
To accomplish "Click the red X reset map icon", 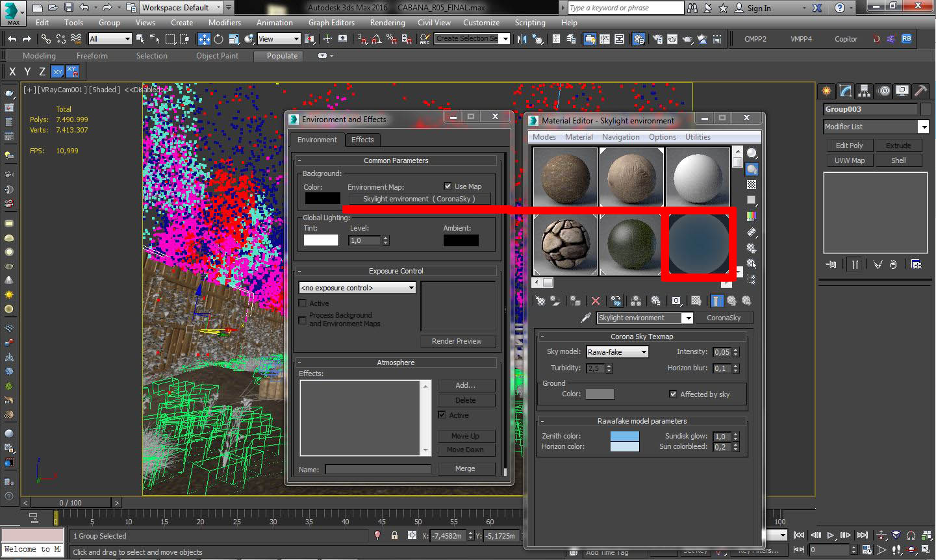I will 596,301.
